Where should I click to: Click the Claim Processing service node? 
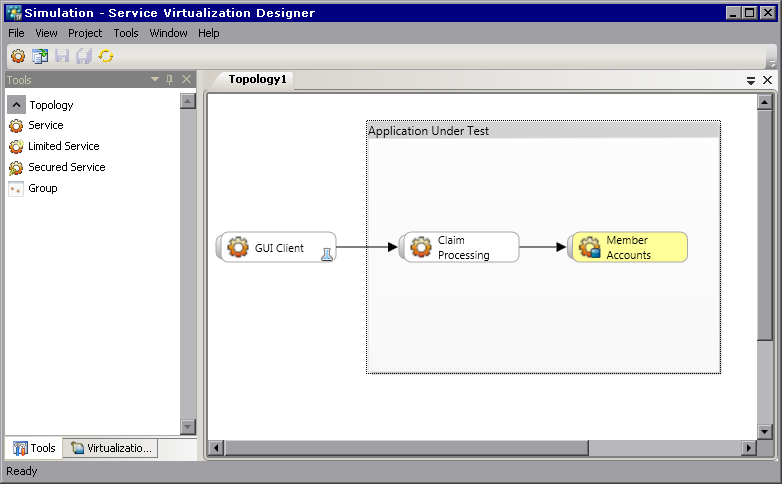(460, 247)
